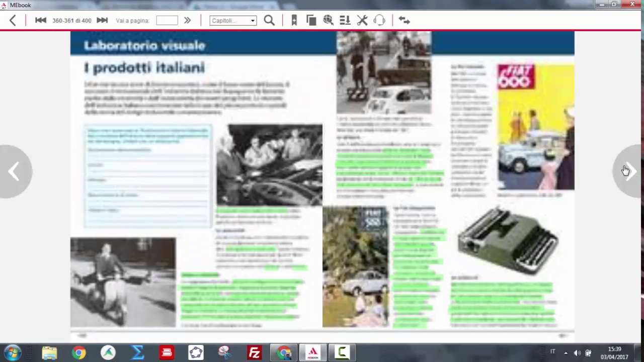Click the active Chrome window taskbar button

tap(284, 352)
